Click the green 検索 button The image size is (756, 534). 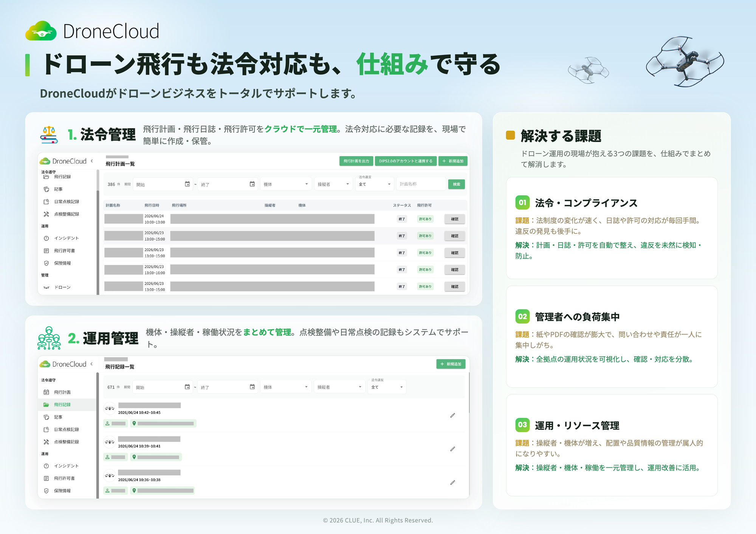tap(457, 184)
